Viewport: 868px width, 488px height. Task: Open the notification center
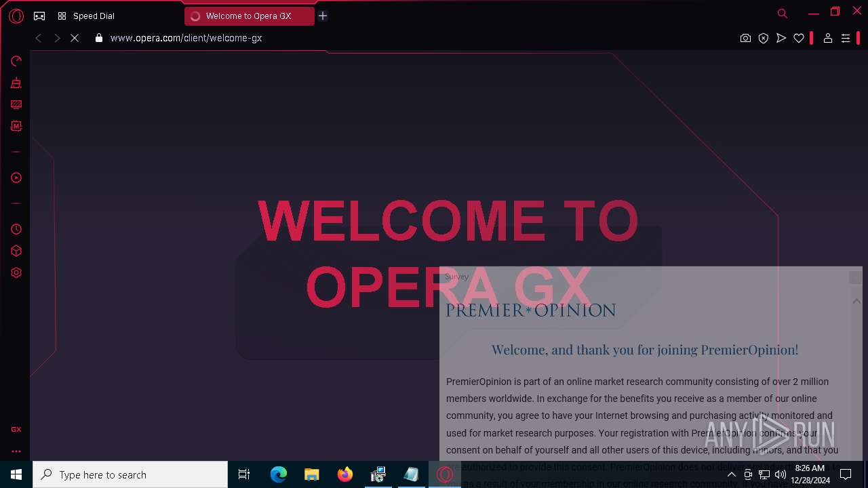(846, 474)
